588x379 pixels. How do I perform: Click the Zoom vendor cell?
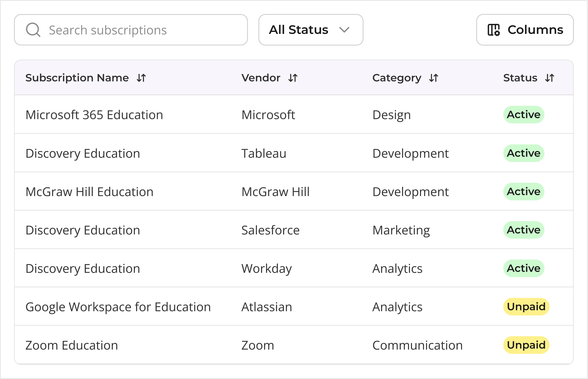click(258, 345)
